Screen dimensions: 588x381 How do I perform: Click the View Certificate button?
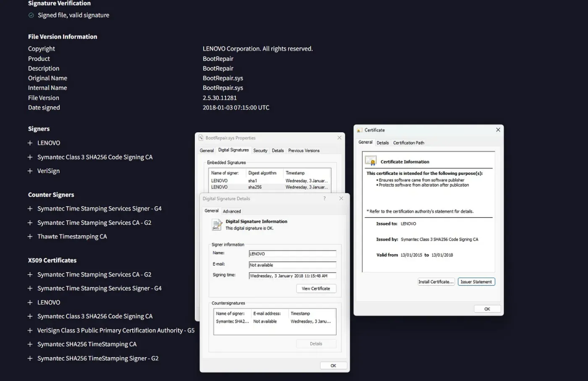click(x=316, y=288)
